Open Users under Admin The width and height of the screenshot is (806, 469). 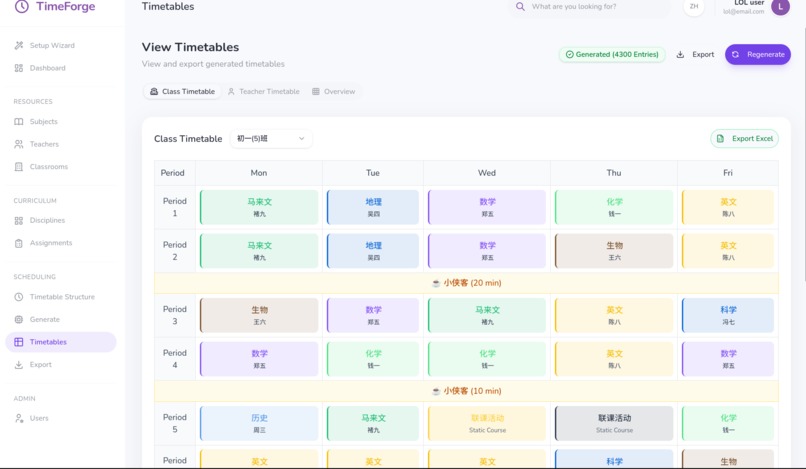click(x=61, y=418)
